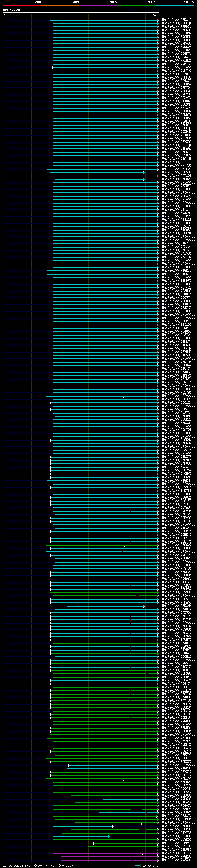Open hit UniRef100_Q4T144

pyautogui.click(x=177, y=210)
